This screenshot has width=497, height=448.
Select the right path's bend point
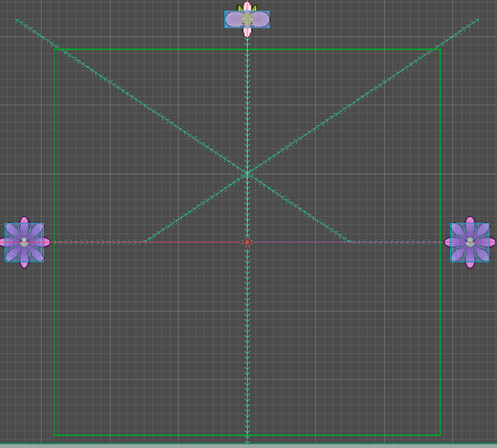[x=349, y=243]
